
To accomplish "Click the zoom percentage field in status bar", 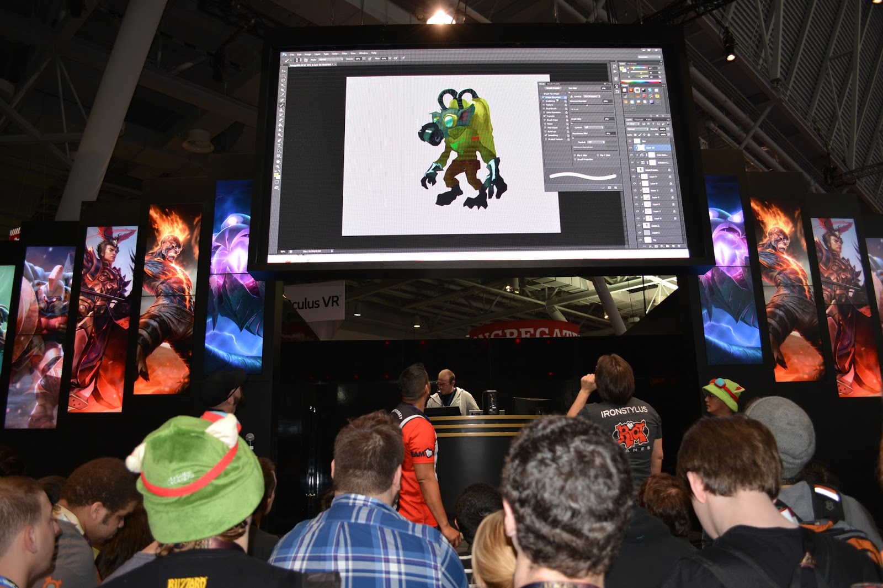I will point(284,252).
